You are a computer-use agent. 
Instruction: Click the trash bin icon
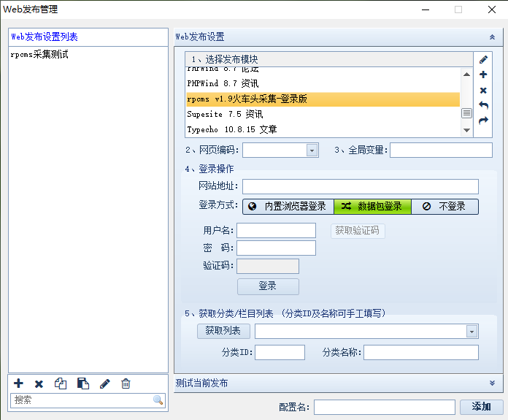pos(126,383)
